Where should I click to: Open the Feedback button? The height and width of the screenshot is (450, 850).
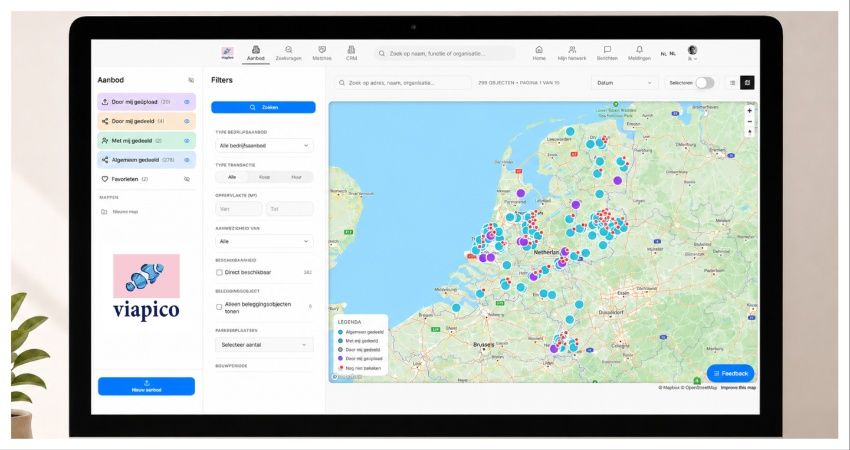[x=730, y=374]
